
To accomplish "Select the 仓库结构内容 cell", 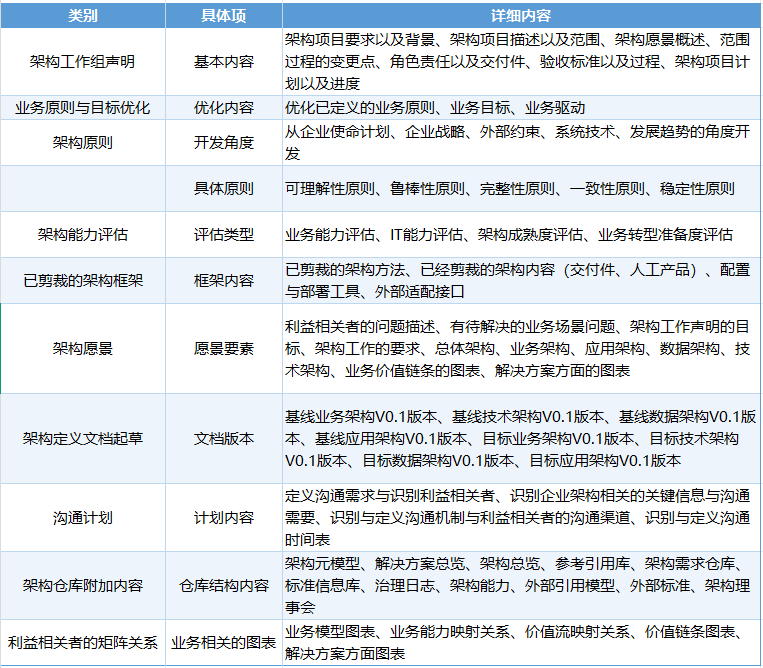I will tap(224, 585).
